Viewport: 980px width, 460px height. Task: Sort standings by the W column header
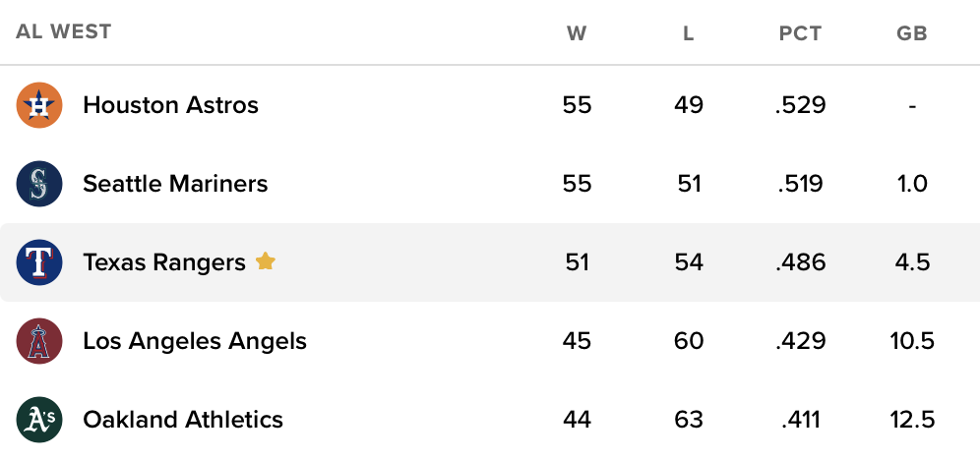point(577,33)
